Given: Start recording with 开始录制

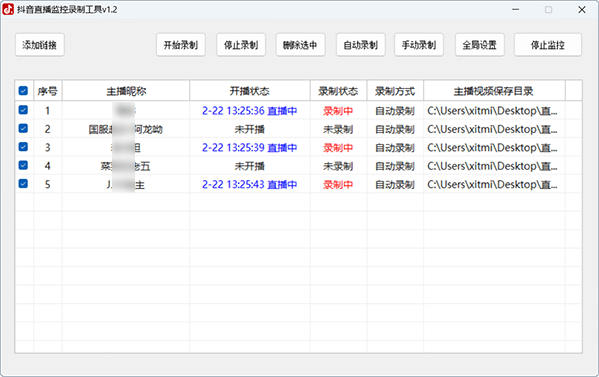Looking at the screenshot, I should pos(181,45).
